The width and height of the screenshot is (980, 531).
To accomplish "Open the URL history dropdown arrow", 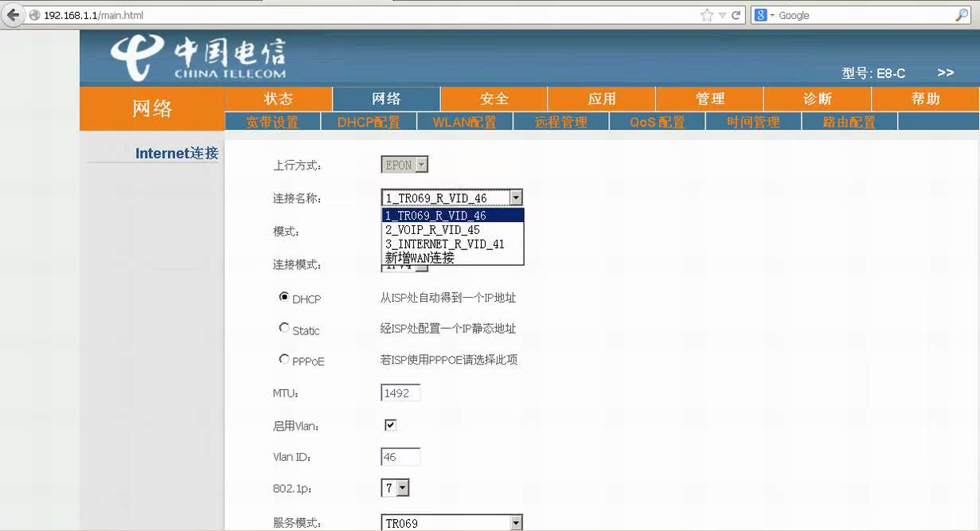I will (722, 15).
